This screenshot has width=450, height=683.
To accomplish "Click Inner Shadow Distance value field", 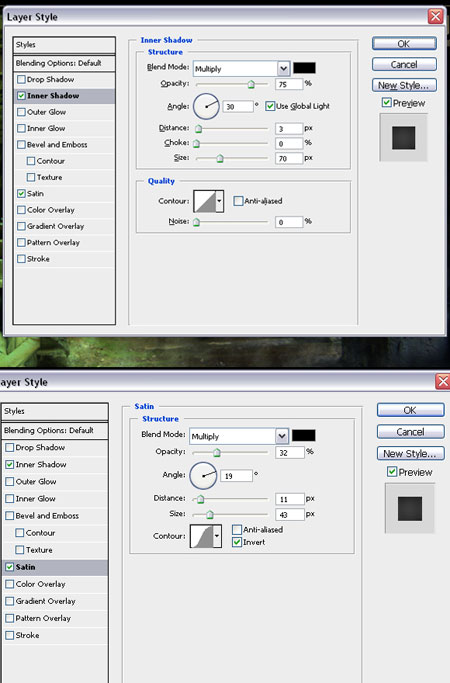I will coord(288,128).
